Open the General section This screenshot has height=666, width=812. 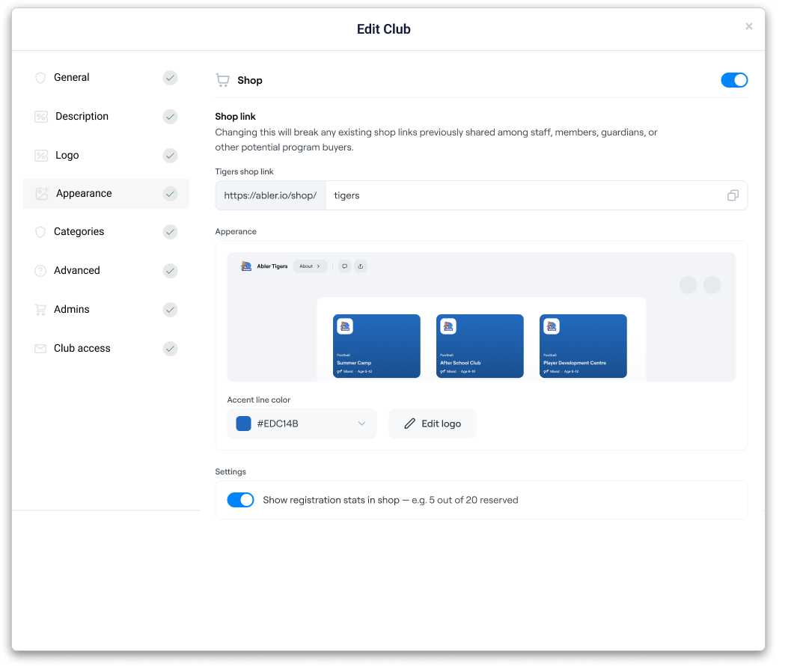pos(106,78)
